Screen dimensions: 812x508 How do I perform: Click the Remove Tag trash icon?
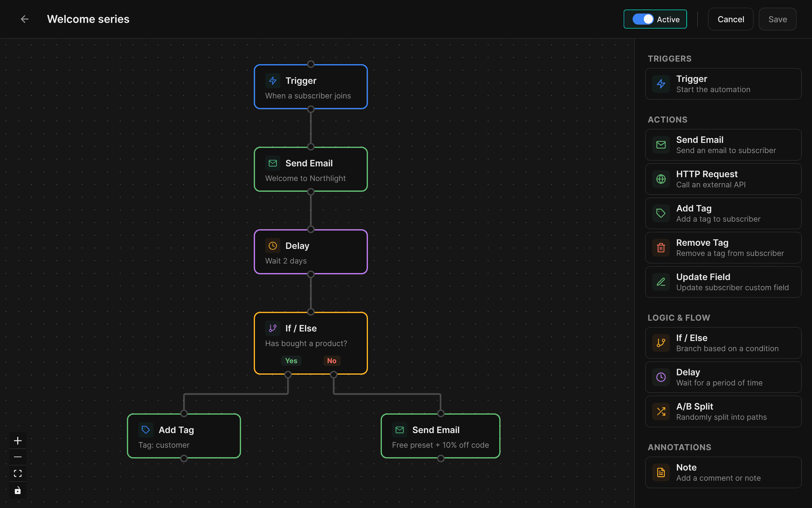tap(661, 248)
